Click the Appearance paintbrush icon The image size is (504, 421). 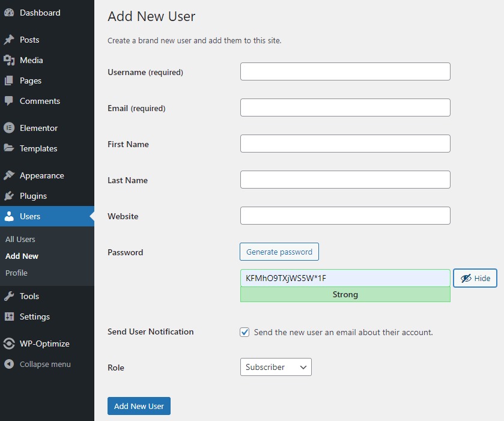click(9, 175)
